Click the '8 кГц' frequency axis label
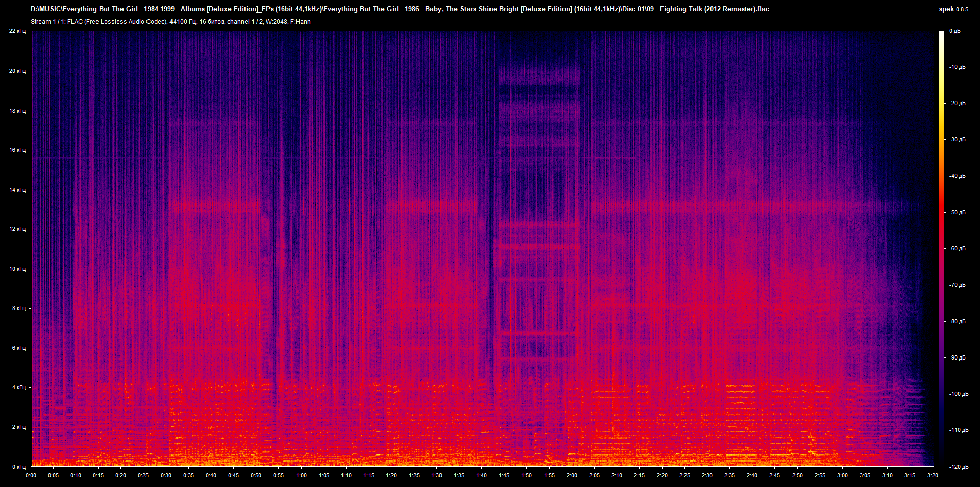 (19, 308)
